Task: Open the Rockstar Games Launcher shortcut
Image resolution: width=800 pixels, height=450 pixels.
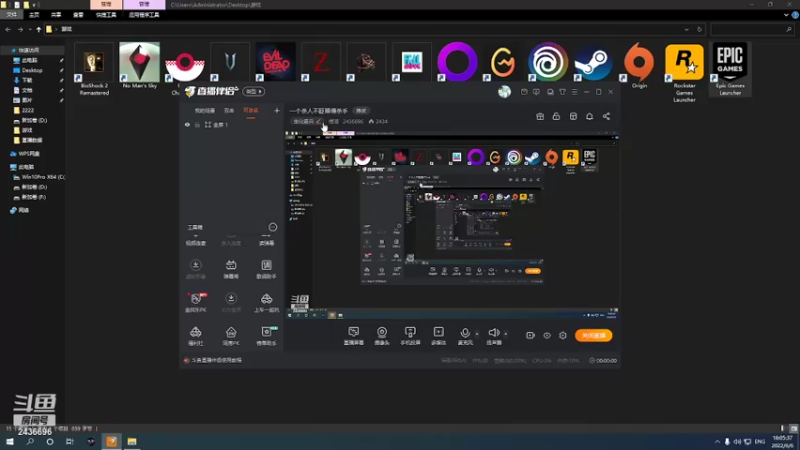Action: point(684,72)
